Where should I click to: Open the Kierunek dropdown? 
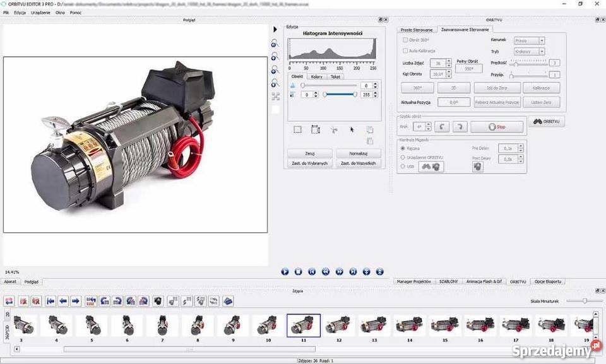(529, 40)
